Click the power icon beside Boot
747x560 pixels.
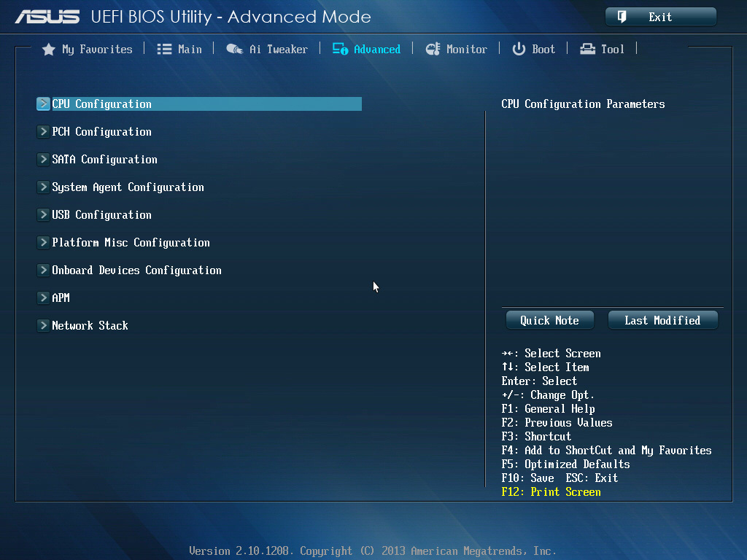[x=519, y=50]
